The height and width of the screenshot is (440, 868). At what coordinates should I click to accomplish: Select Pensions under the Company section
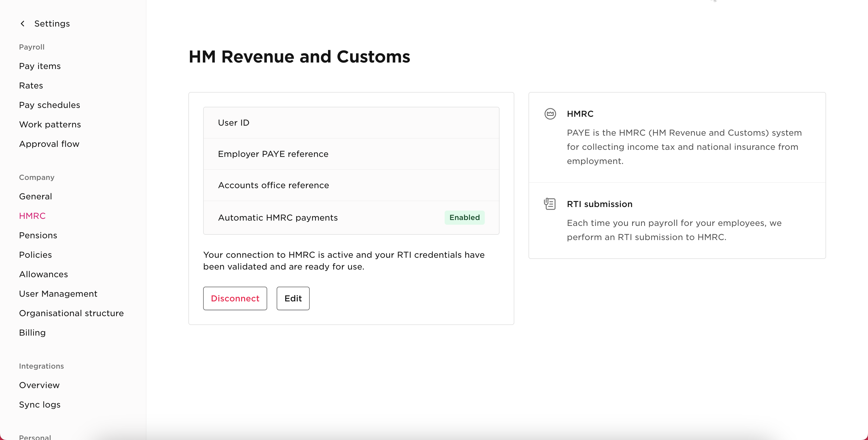38,235
